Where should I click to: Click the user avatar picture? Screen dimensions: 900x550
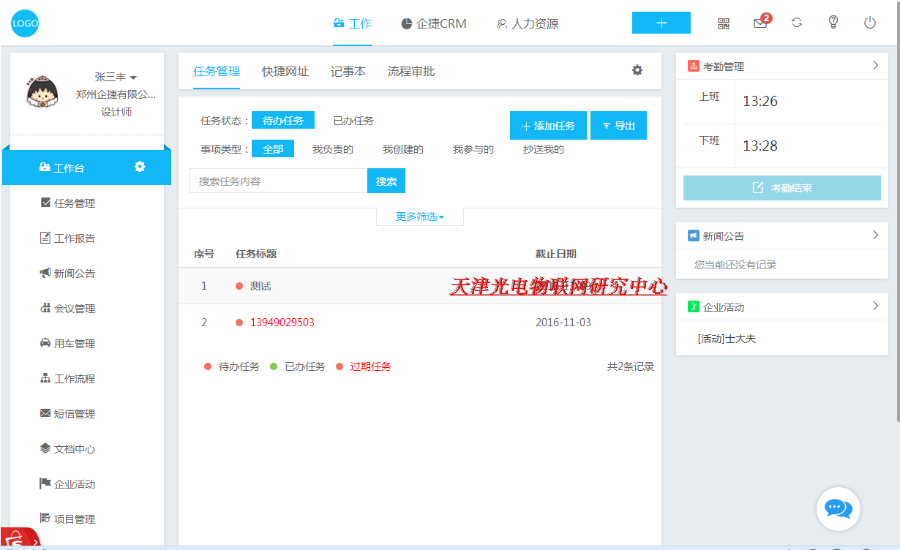[x=42, y=92]
